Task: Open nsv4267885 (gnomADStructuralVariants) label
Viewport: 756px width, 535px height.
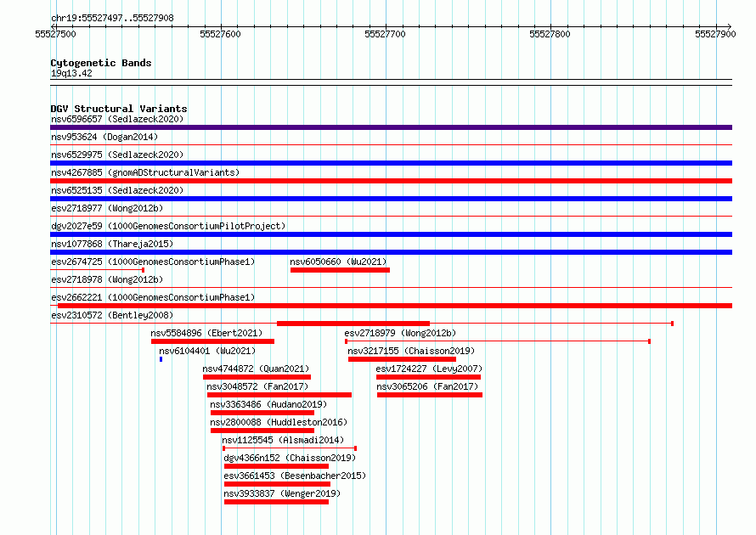Action: [145, 172]
